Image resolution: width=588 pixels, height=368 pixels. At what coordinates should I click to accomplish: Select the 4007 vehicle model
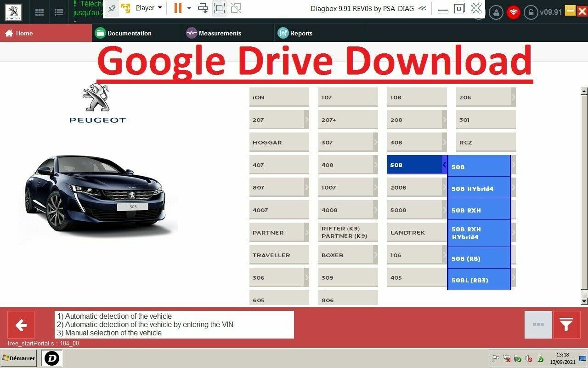pyautogui.click(x=279, y=210)
